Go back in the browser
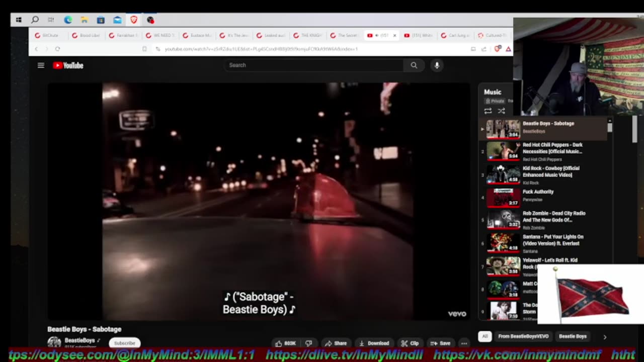This screenshot has height=362, width=644. pos(36,49)
